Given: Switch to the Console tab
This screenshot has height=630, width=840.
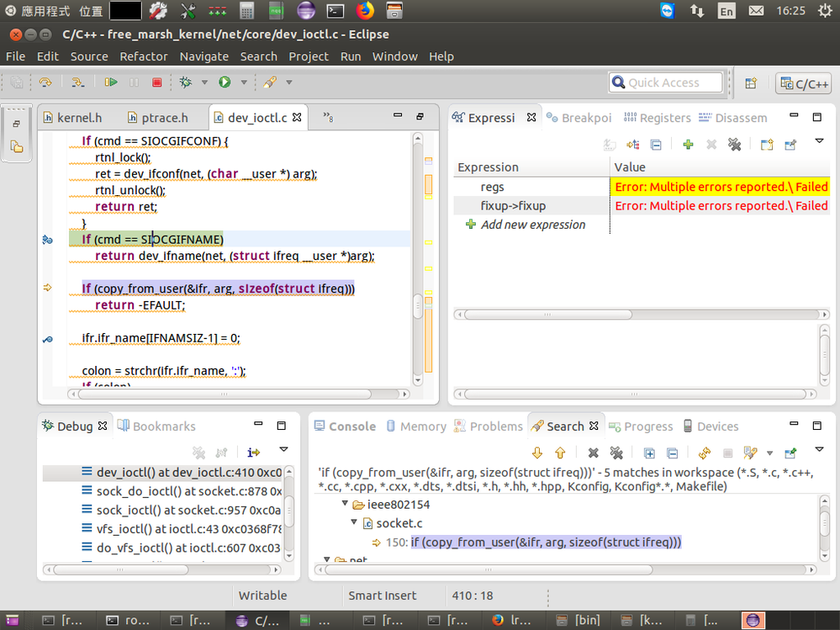Looking at the screenshot, I should coord(345,426).
